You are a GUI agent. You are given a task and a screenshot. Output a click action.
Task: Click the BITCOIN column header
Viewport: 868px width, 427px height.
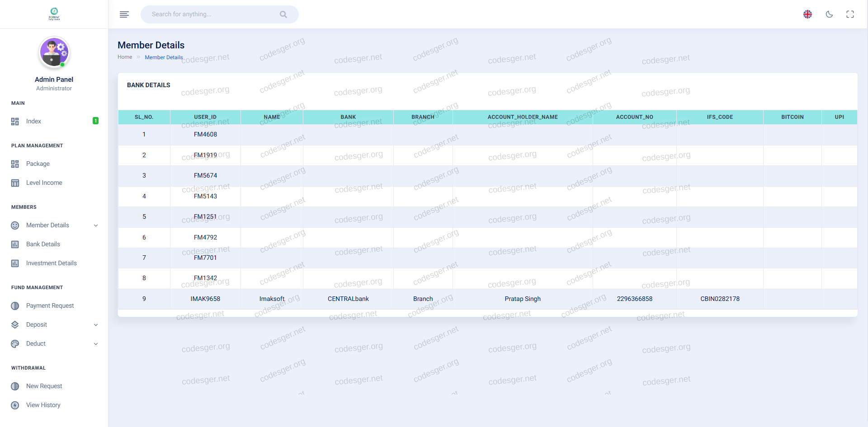(793, 117)
